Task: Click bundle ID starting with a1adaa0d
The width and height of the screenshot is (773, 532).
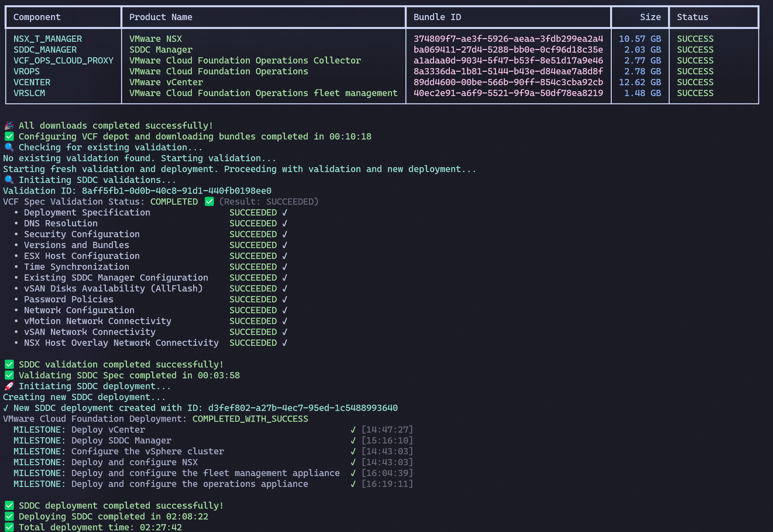Action: 508,61
